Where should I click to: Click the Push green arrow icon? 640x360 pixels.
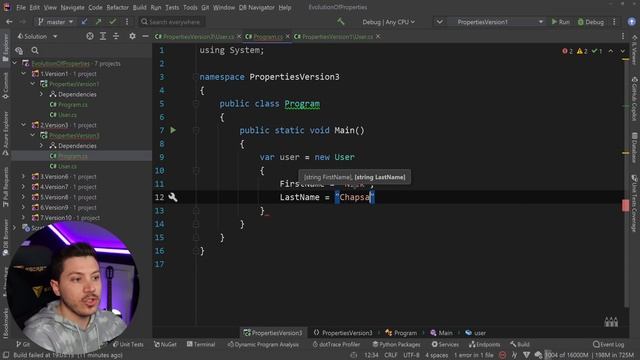tap(98, 22)
